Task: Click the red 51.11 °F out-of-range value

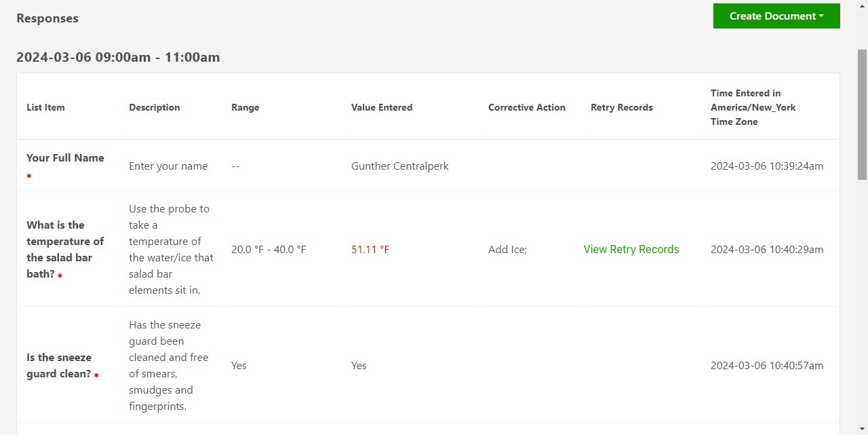Action: click(370, 249)
